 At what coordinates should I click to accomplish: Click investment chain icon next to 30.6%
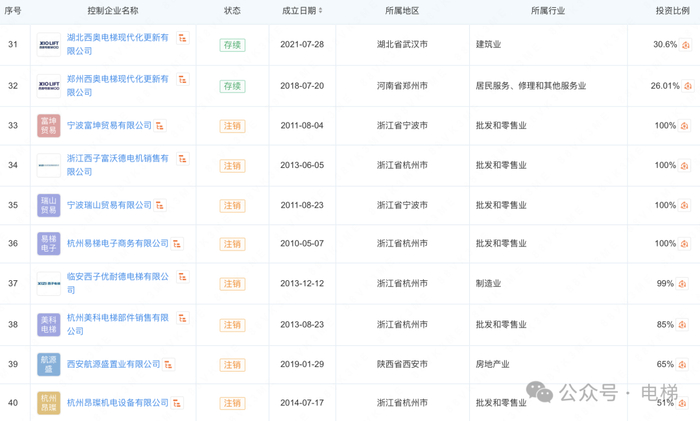coord(686,45)
